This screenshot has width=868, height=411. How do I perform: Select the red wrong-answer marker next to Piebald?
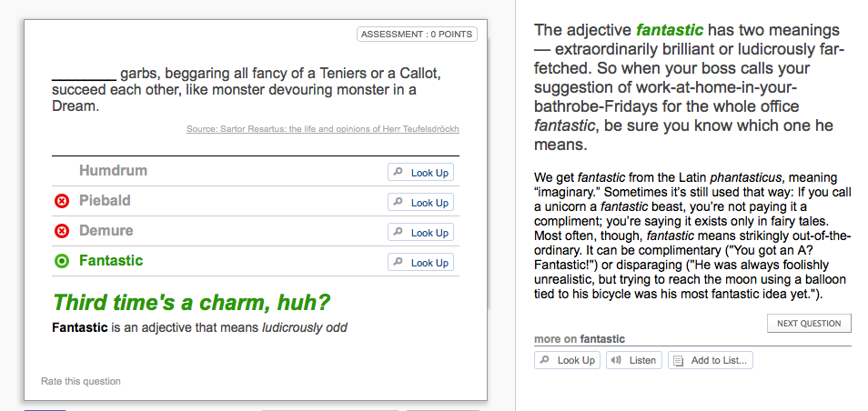pos(62,201)
